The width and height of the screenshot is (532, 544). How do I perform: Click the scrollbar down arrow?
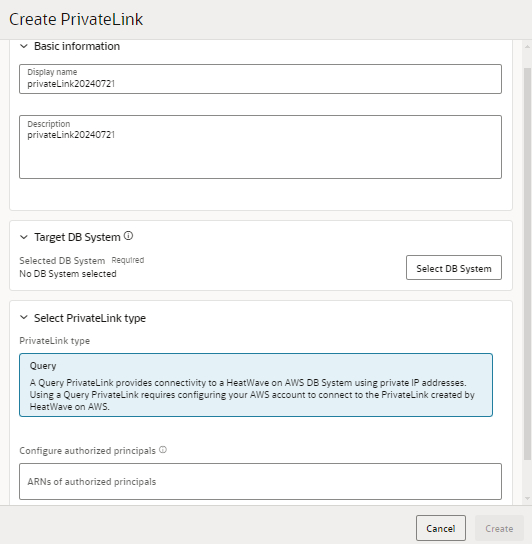click(527, 499)
